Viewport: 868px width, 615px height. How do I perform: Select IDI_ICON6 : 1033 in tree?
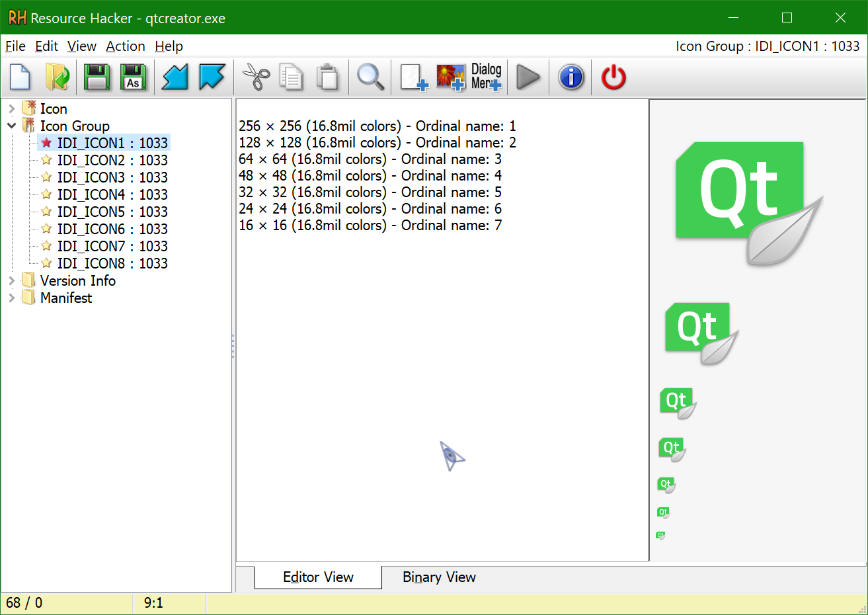pyautogui.click(x=112, y=229)
